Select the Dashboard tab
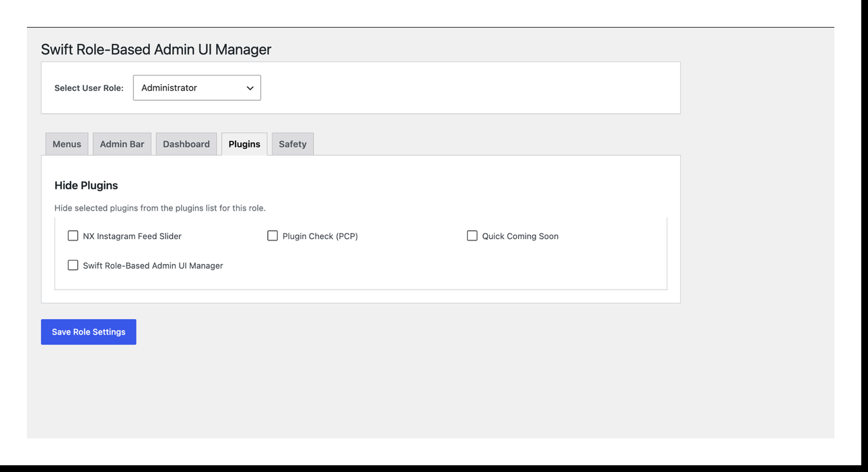 point(186,143)
